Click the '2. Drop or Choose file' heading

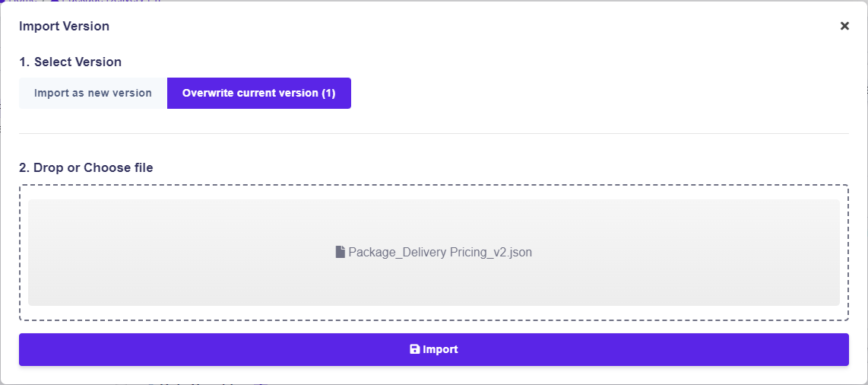[86, 167]
